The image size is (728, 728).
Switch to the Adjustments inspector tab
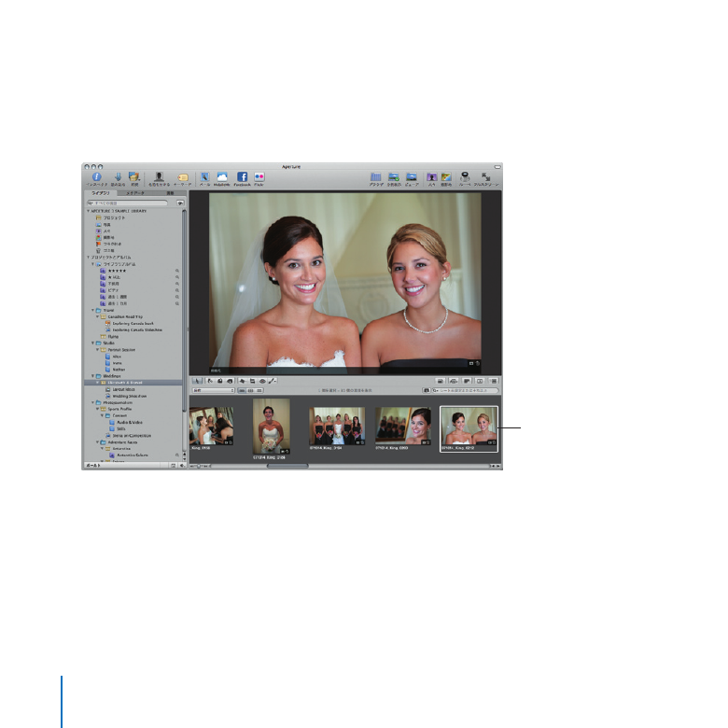point(170,193)
